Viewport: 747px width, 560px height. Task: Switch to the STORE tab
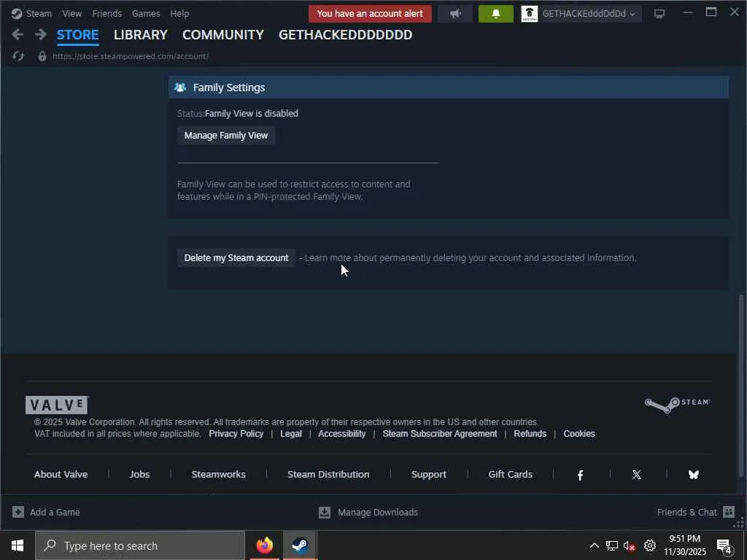pyautogui.click(x=77, y=35)
